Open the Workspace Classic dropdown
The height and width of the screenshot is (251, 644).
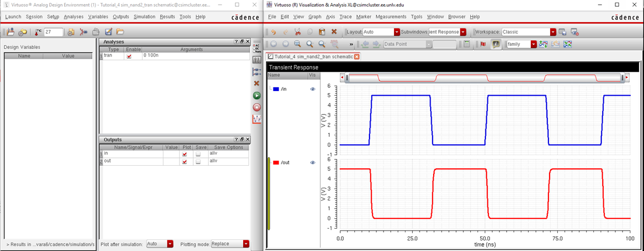coord(553,32)
